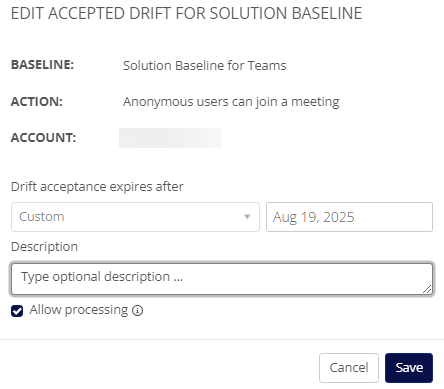Click the redacted account value box
This screenshot has height=389, width=444.
(170, 138)
